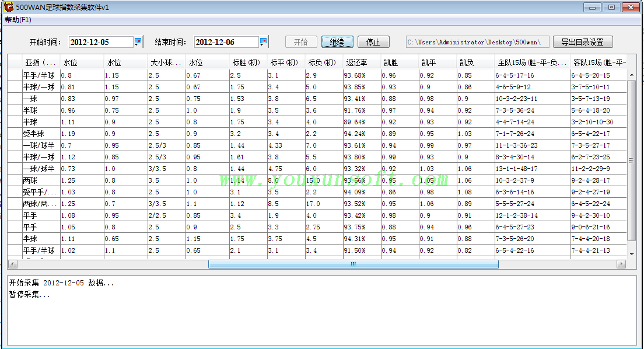Click the end date field 2012-12-06
644x349 pixels.
tap(226, 42)
